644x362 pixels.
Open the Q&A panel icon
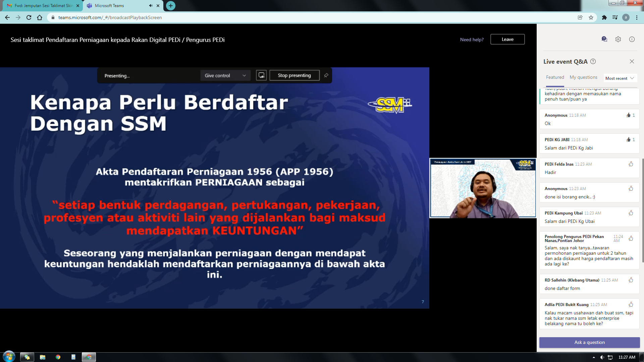604,39
